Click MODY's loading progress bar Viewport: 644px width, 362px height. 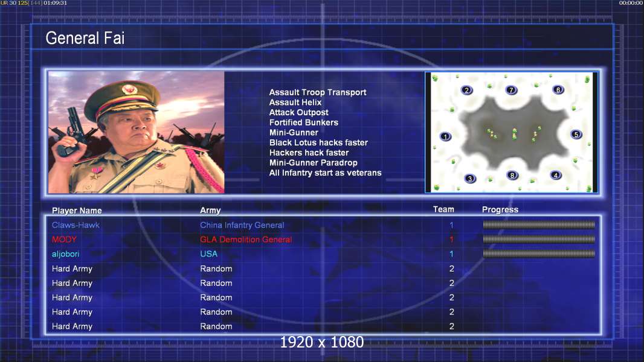[539, 239]
